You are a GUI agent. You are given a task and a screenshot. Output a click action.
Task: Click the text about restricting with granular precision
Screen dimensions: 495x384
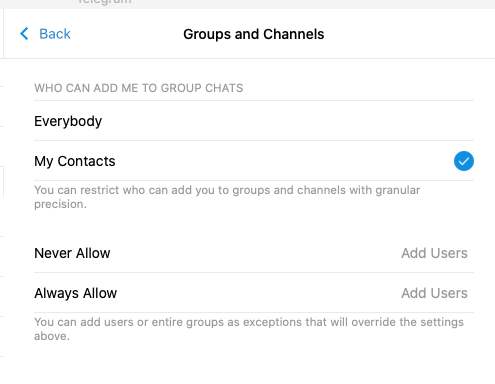coord(227,197)
